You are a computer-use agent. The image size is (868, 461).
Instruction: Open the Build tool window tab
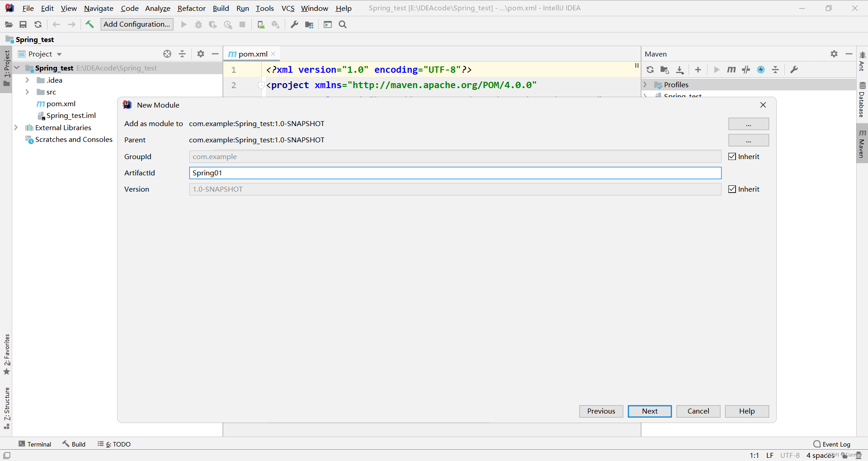[x=74, y=444]
